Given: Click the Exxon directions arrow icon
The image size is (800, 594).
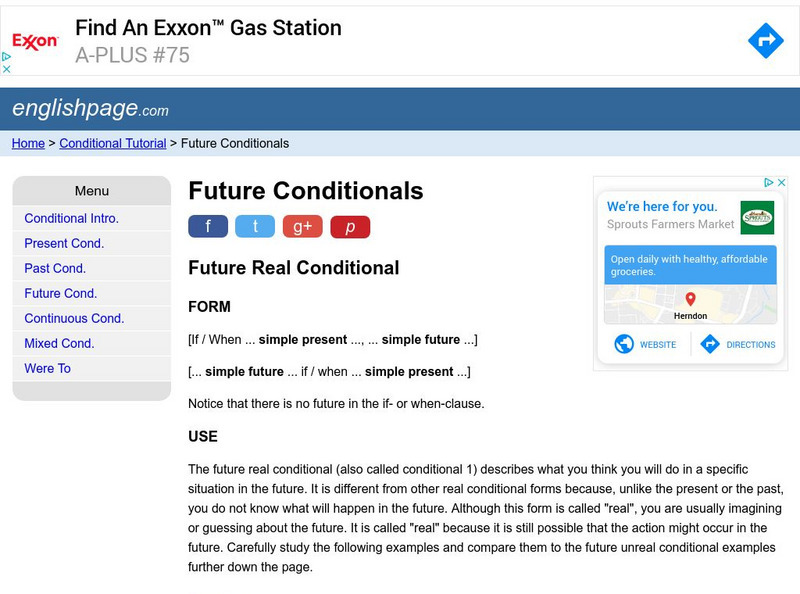Looking at the screenshot, I should (x=765, y=40).
